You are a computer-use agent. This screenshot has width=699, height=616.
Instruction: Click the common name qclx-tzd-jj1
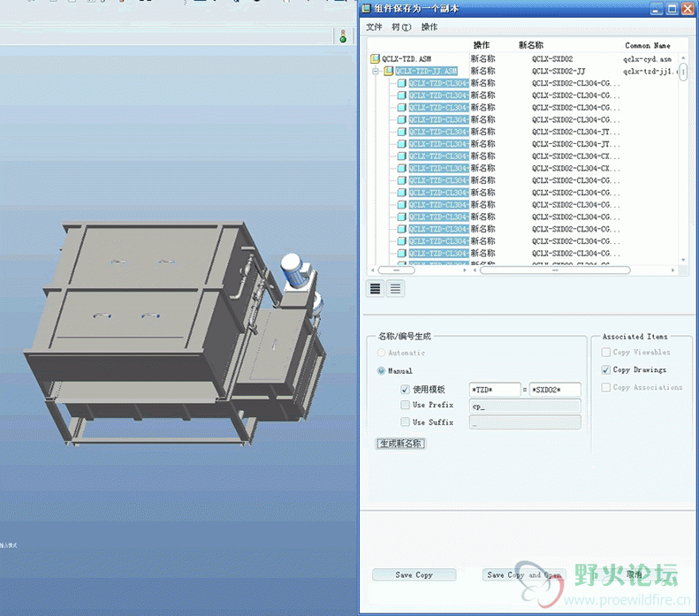(650, 71)
